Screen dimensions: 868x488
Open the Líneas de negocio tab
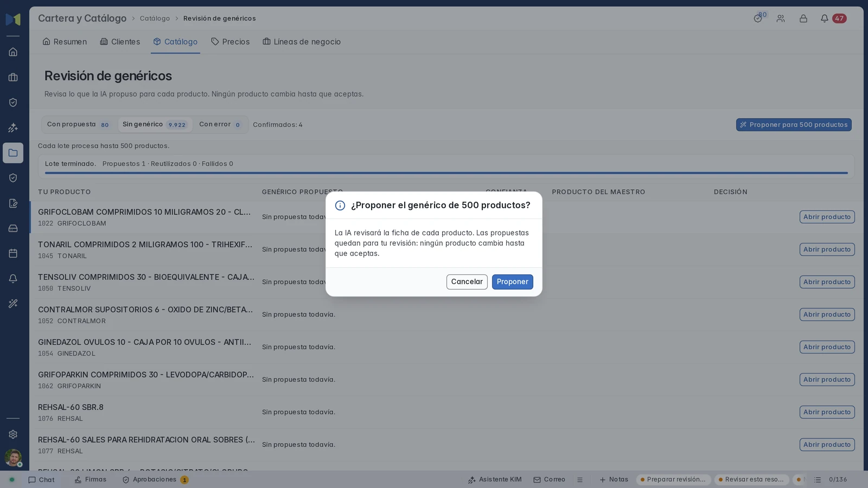click(x=302, y=42)
